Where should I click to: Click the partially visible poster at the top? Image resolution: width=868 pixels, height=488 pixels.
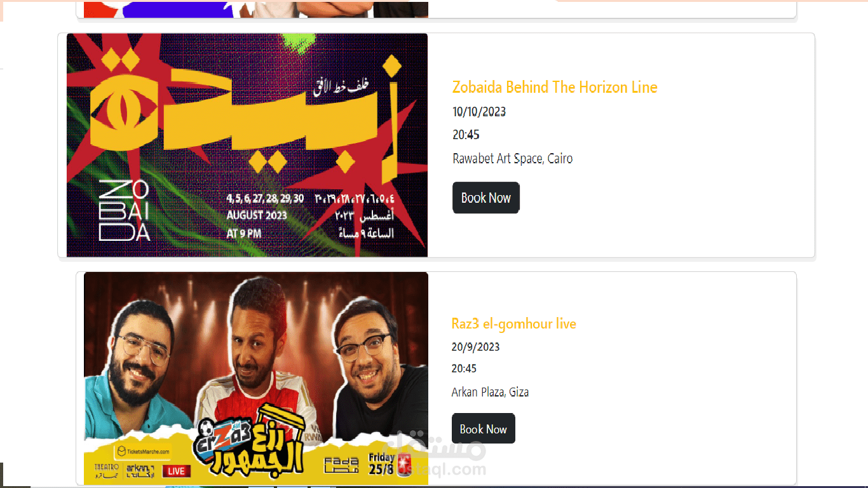tap(256, 9)
